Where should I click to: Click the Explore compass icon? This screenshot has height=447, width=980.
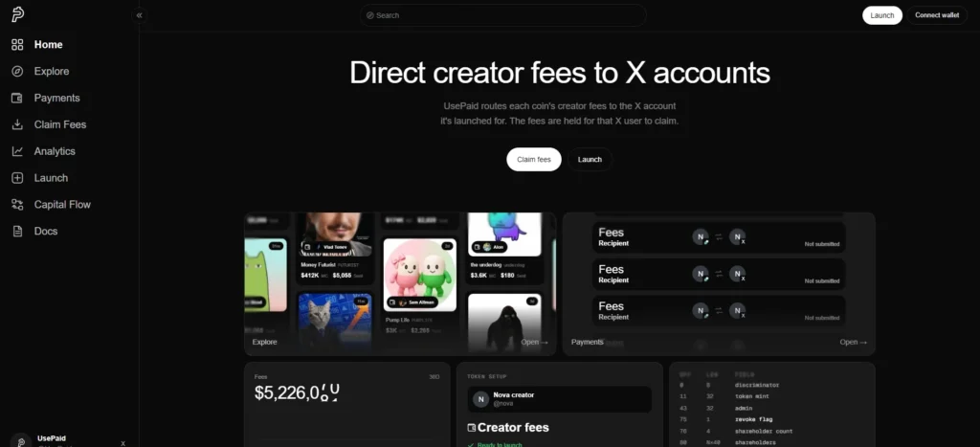17,71
